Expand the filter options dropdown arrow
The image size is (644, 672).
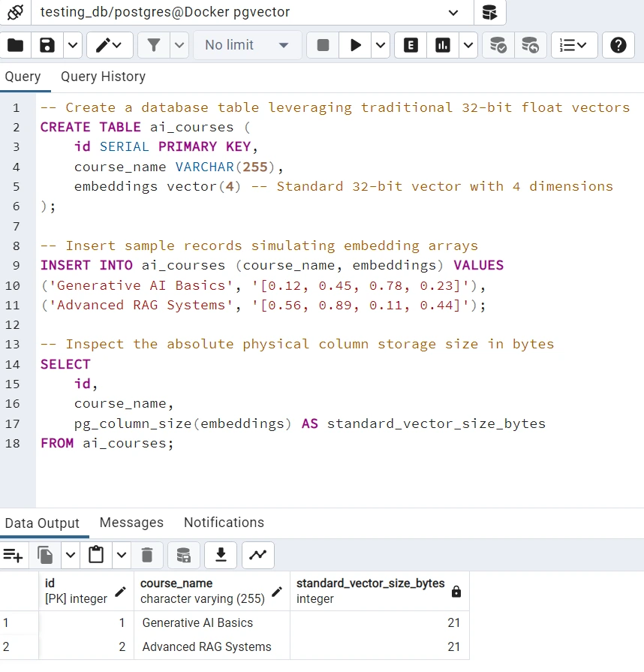179,45
